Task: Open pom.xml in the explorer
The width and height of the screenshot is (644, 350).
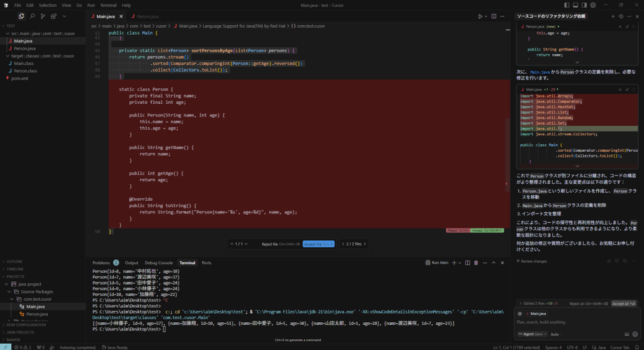Action: (19, 78)
